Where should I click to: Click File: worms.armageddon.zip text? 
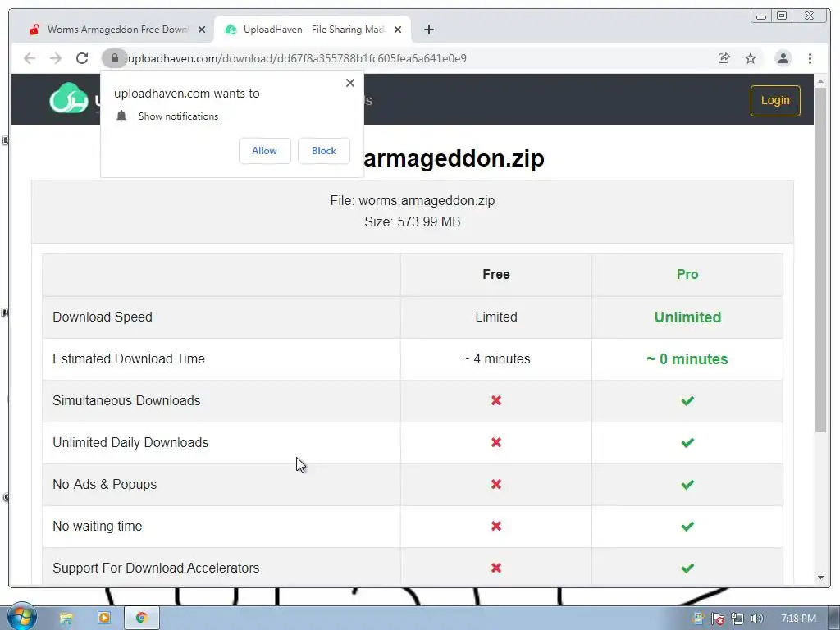[x=413, y=200]
